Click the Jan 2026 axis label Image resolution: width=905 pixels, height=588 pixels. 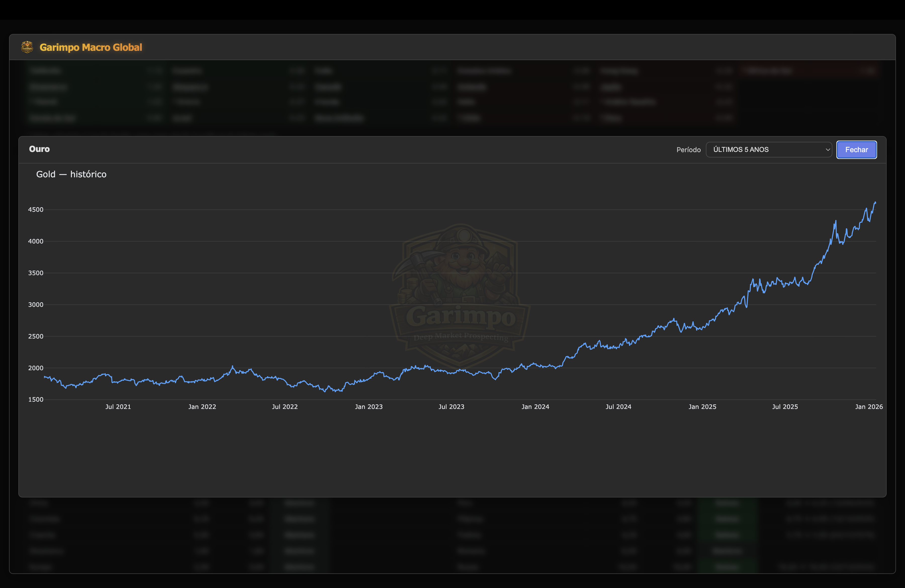click(x=869, y=407)
